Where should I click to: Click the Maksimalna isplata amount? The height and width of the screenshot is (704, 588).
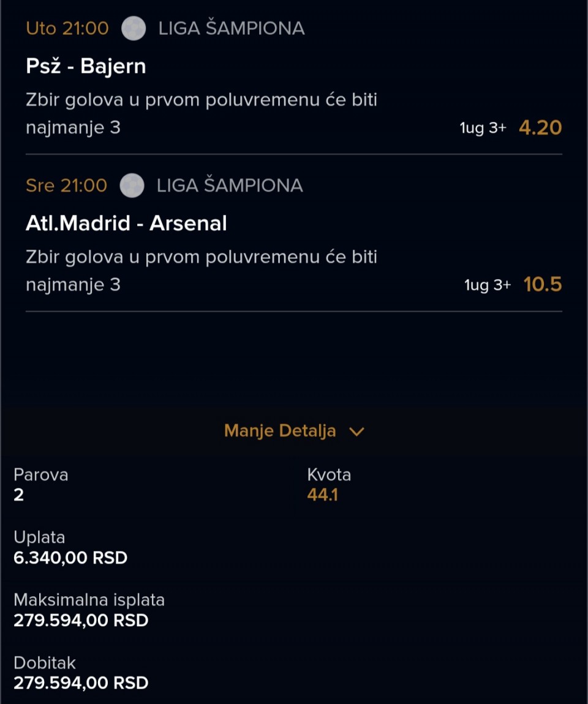click(x=81, y=620)
